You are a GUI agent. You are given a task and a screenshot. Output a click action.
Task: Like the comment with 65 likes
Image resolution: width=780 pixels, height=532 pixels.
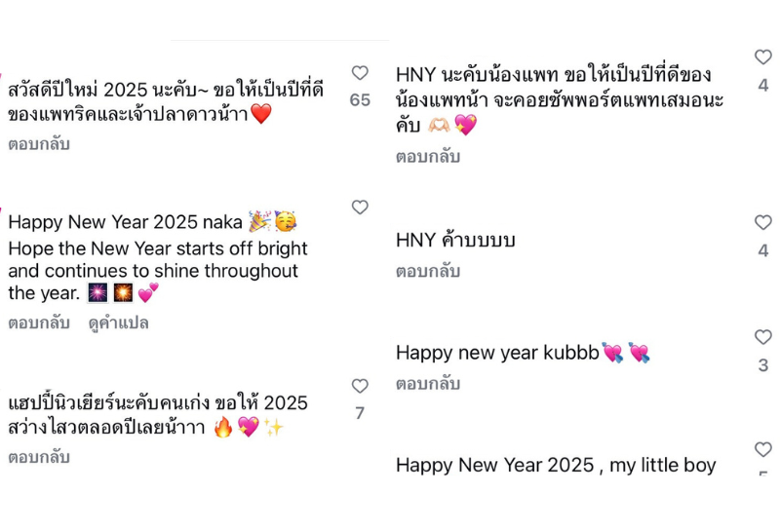coord(360,73)
